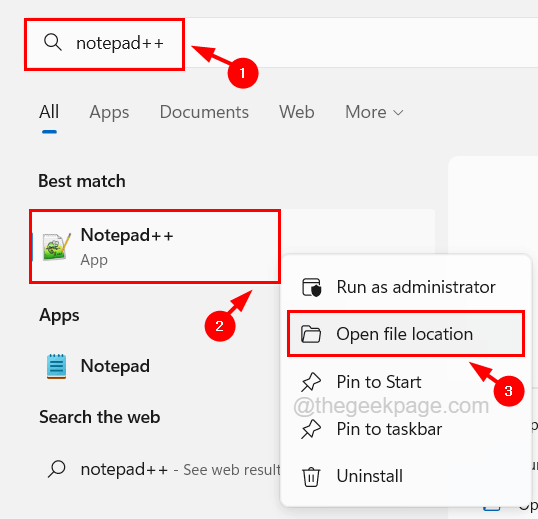Click the pin icon beside Pin to taskbar
The height and width of the screenshot is (519, 538).
coord(311,429)
